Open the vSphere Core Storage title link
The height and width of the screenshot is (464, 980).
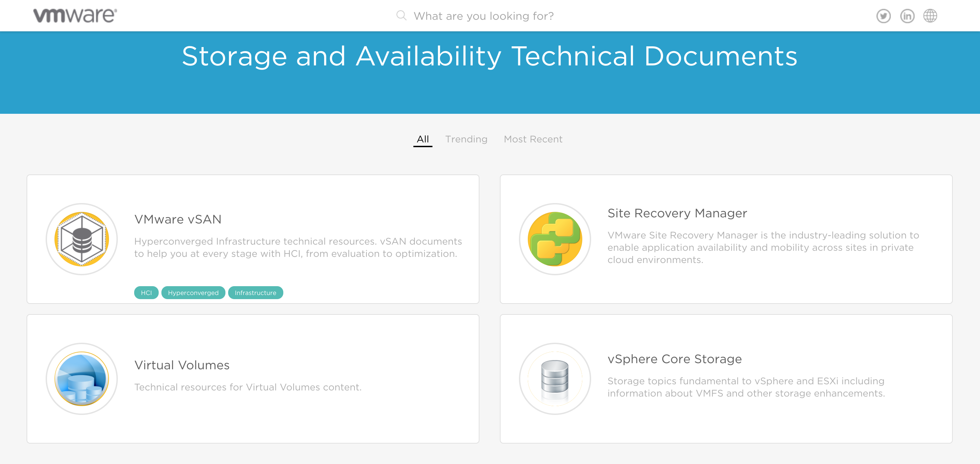pyautogui.click(x=675, y=359)
